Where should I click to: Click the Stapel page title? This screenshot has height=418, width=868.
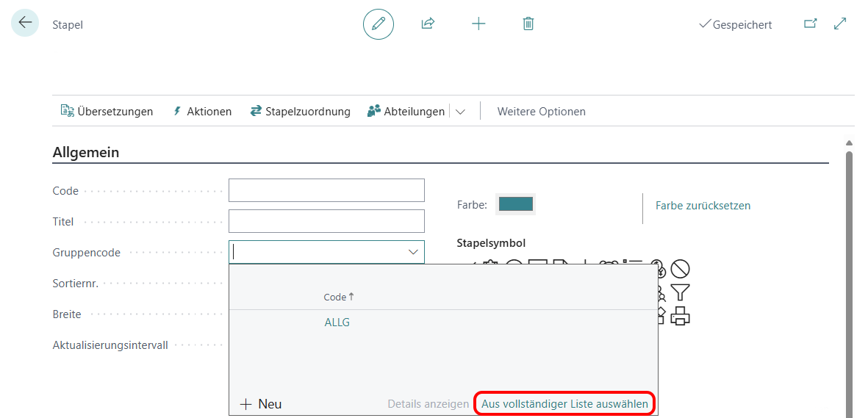point(68,25)
